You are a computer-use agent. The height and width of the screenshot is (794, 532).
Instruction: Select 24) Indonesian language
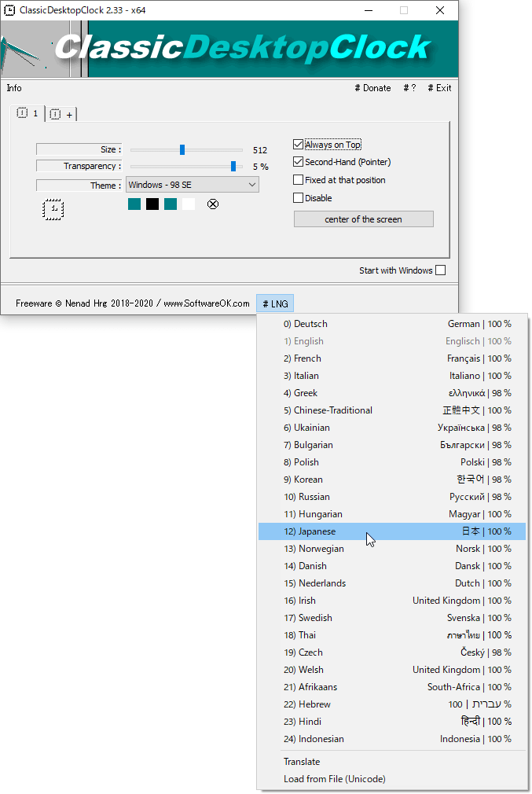pyautogui.click(x=392, y=739)
